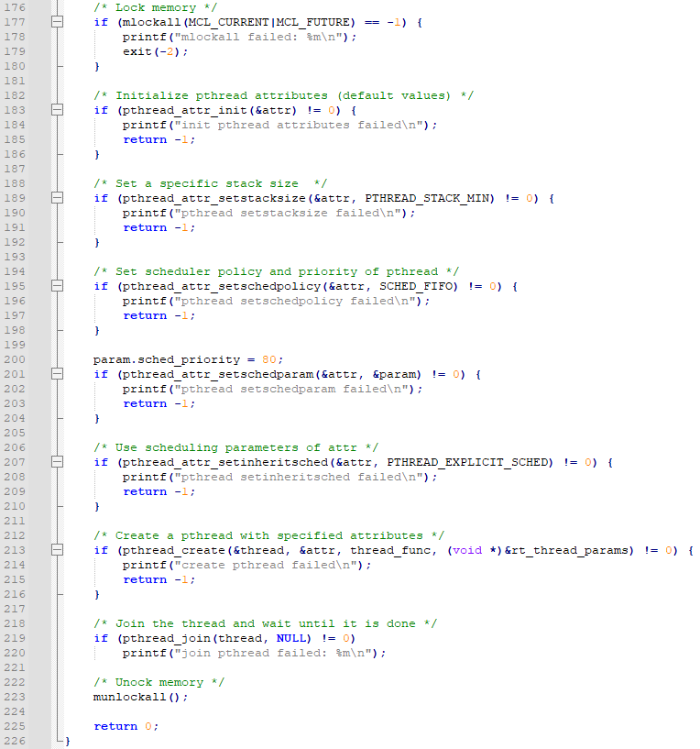The width and height of the screenshot is (700, 749).
Task: Click the exit(-2) statement
Action: click(155, 51)
